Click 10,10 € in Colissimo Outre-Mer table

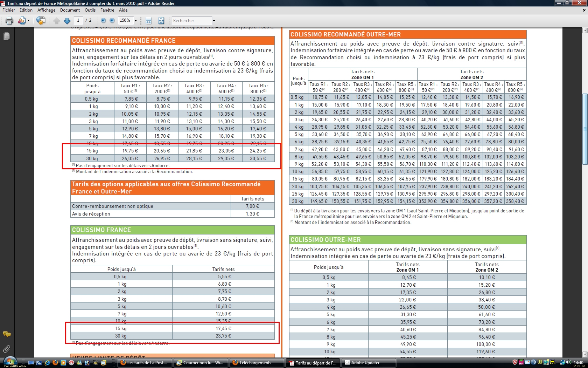pyautogui.click(x=487, y=278)
